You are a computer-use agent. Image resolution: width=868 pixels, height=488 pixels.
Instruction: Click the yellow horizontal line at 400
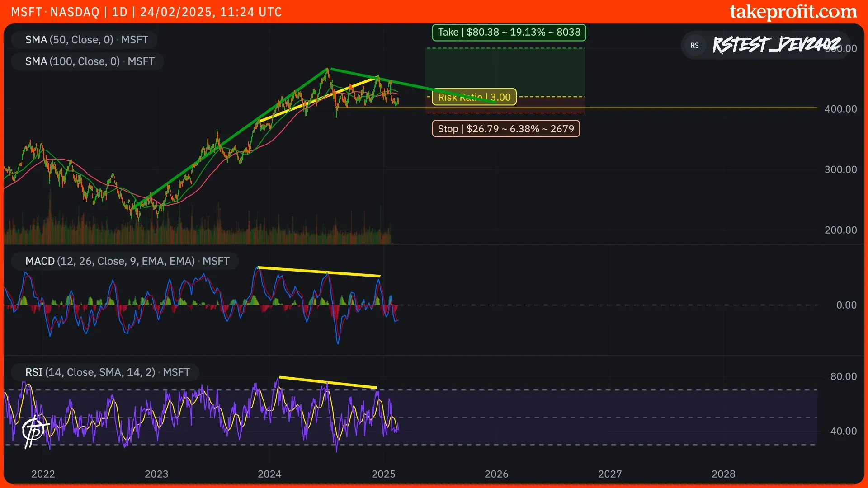678,108
